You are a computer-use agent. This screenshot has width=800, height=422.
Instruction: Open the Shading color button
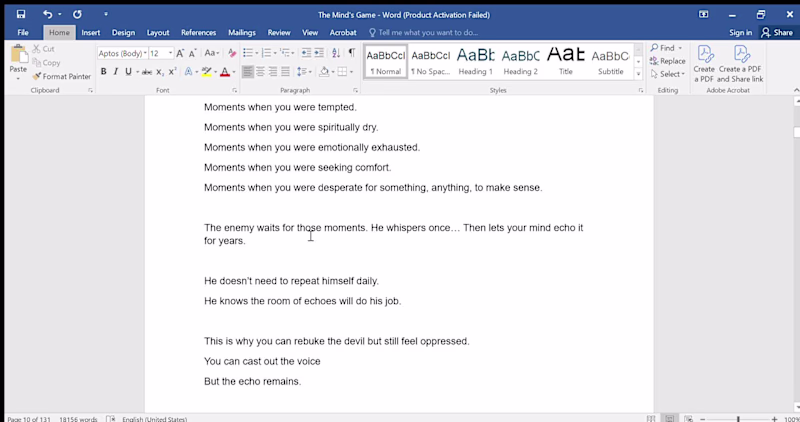(x=323, y=71)
